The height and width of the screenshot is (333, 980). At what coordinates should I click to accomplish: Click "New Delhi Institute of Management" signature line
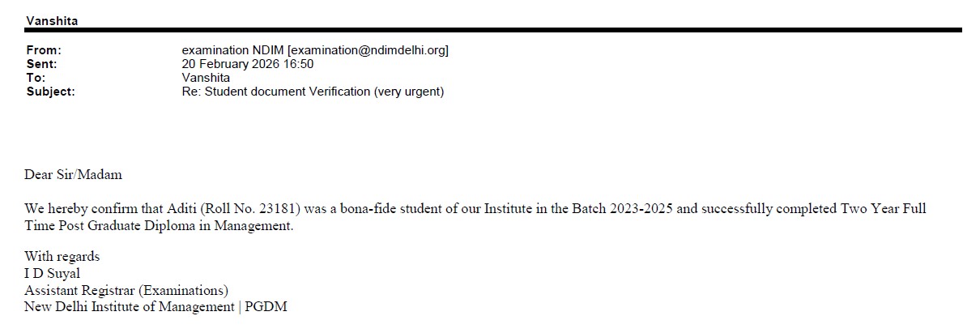[130, 307]
